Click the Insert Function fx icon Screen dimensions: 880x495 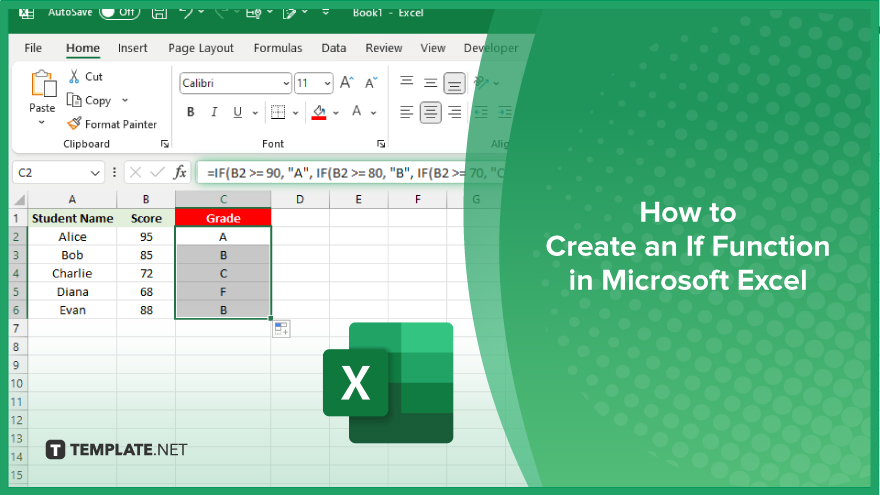click(180, 172)
